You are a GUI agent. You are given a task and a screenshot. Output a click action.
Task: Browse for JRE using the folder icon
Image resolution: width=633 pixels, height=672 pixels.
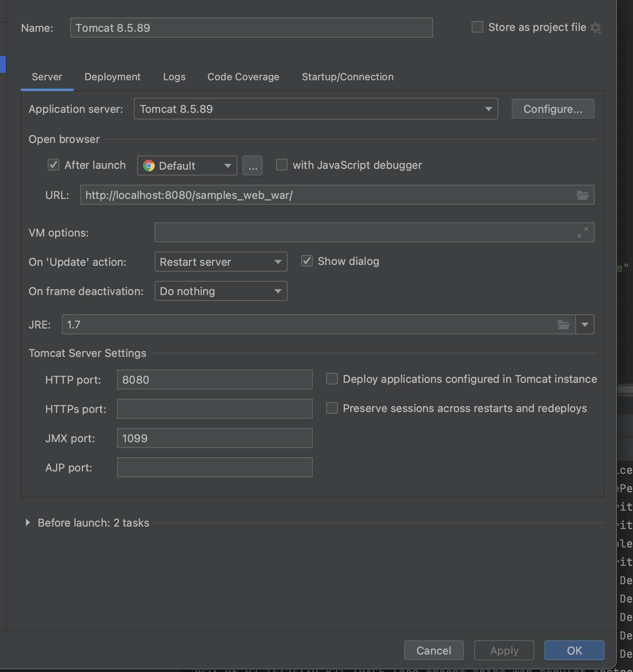(x=564, y=325)
